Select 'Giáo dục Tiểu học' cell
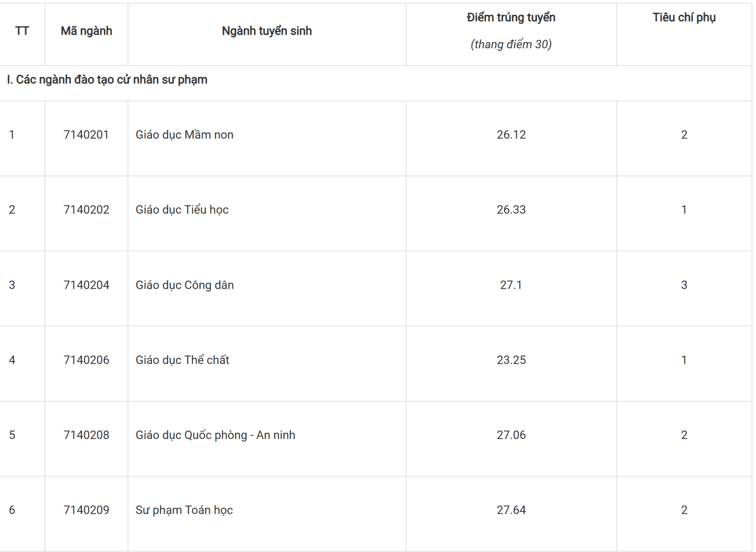 tap(182, 209)
